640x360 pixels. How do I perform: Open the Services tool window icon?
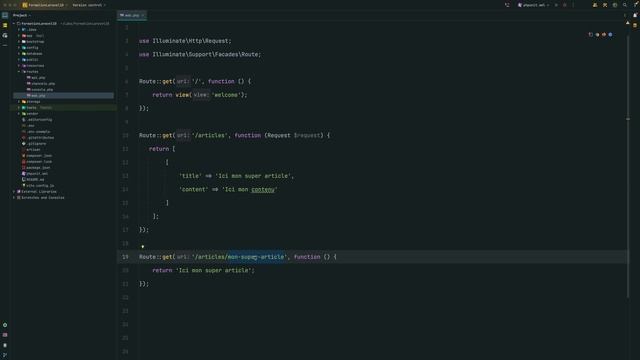click(x=5, y=325)
